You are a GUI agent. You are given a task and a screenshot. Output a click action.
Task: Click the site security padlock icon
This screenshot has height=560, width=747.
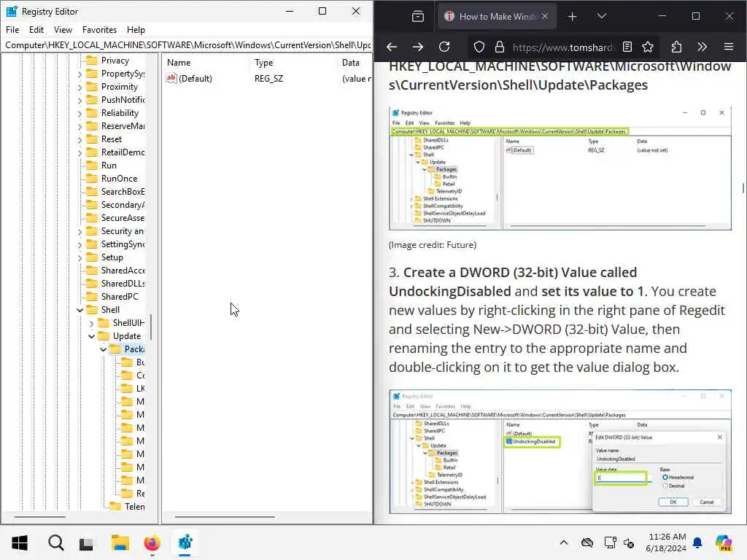pos(499,47)
